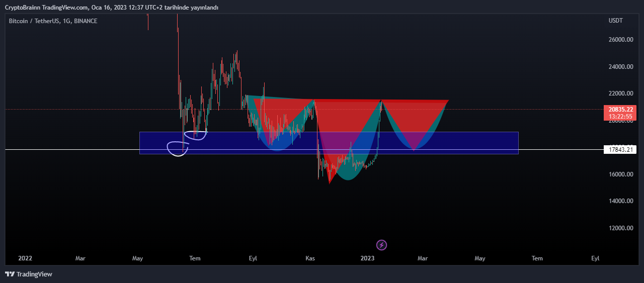Click the Kas label on the time axis
The image size is (644, 283).
(x=310, y=258)
